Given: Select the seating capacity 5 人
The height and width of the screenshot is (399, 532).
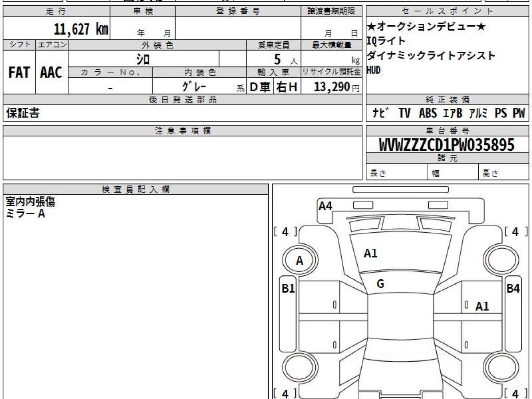Looking at the screenshot, I should pyautogui.click(x=286, y=59).
